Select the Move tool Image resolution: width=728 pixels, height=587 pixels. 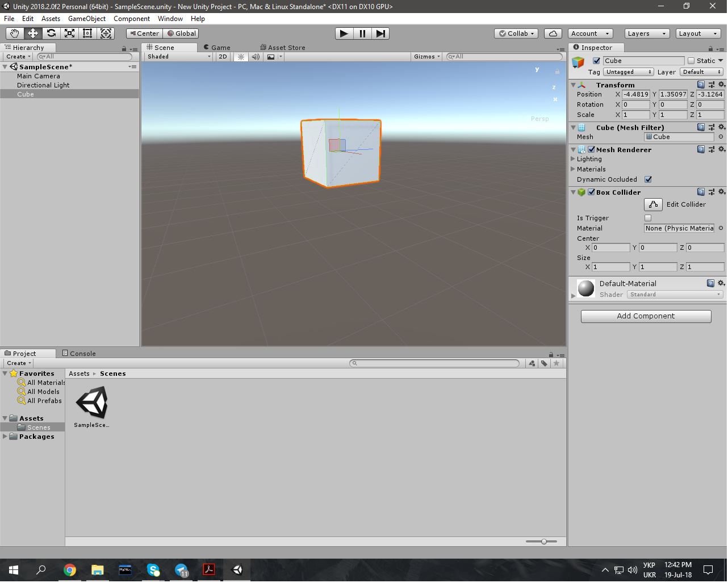click(x=33, y=33)
